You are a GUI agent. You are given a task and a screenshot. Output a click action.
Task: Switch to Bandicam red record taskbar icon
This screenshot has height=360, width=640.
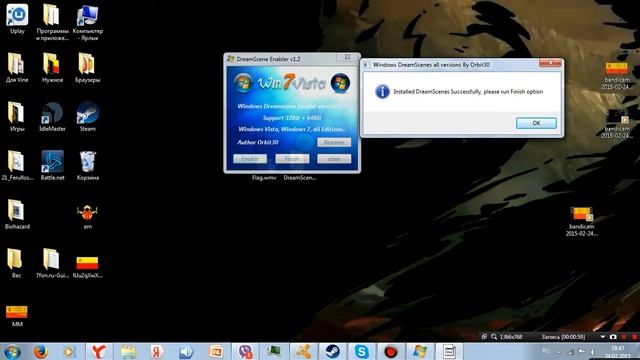(391, 352)
